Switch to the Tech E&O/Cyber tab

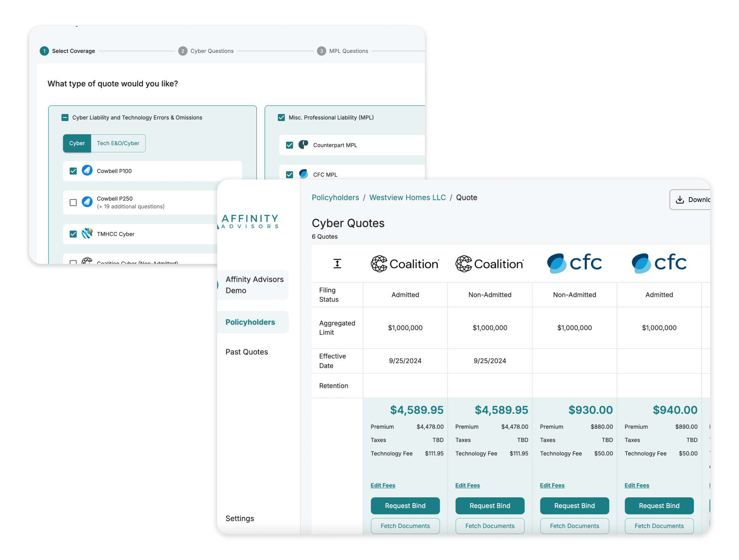point(118,143)
